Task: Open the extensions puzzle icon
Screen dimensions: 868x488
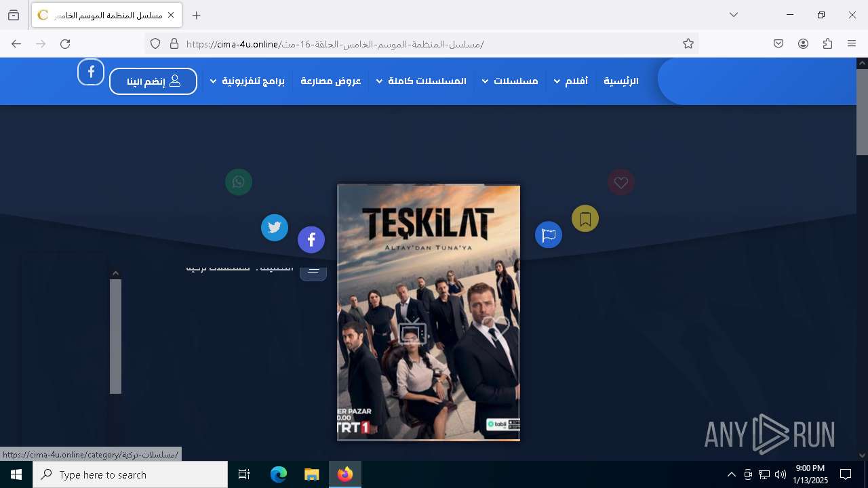Action: pyautogui.click(x=827, y=43)
